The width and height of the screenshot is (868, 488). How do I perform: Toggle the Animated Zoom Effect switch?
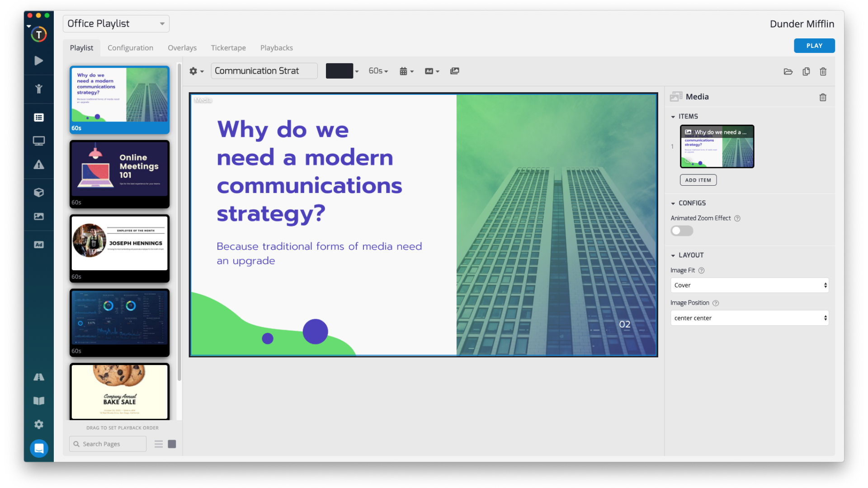[x=682, y=231]
